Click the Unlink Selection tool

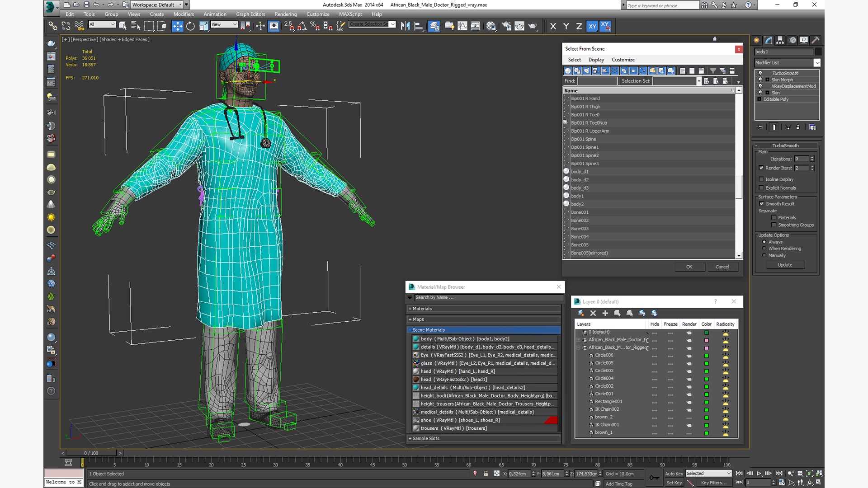(66, 26)
